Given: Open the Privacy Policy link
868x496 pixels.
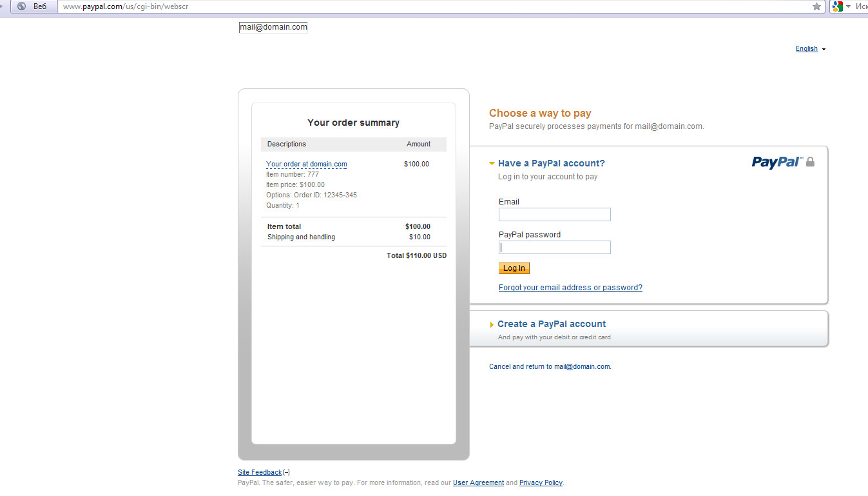Looking at the screenshot, I should pyautogui.click(x=541, y=482).
